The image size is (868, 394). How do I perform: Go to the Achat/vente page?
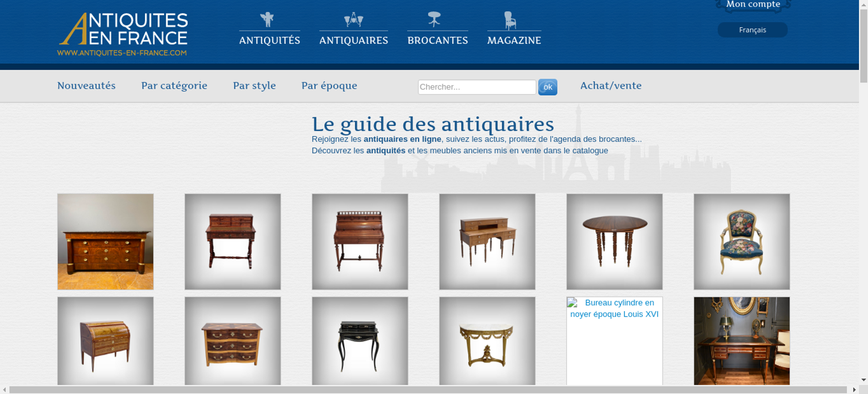click(611, 85)
